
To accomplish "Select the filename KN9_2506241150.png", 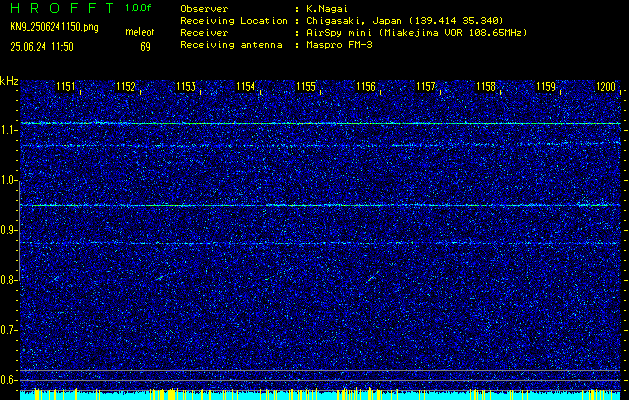I will click(54, 28).
